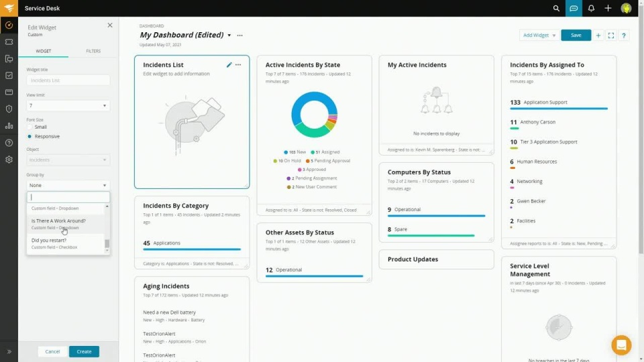
Task: Open the Help question sidebar icon
Action: pyautogui.click(x=9, y=143)
